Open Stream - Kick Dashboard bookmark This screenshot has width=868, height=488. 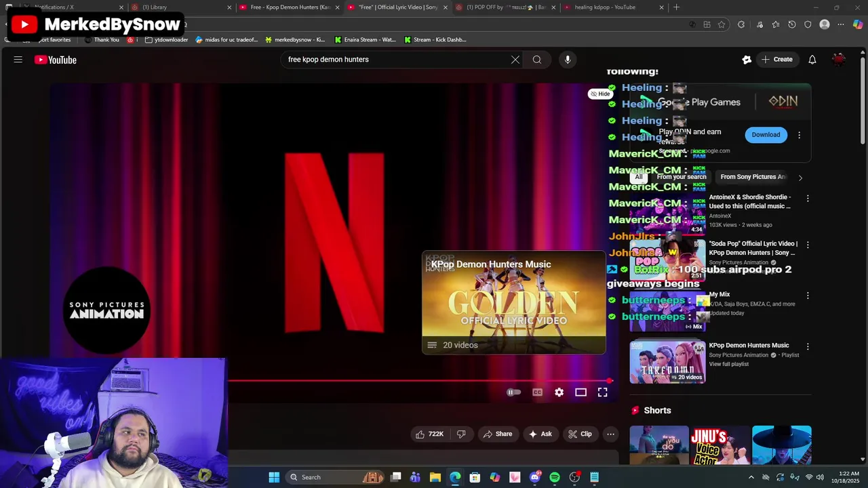tap(435, 39)
